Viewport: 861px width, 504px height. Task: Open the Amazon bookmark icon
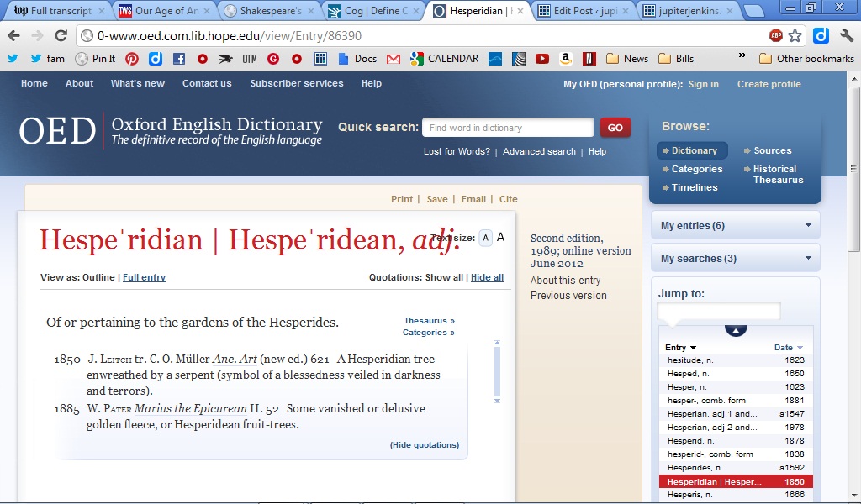coord(566,59)
